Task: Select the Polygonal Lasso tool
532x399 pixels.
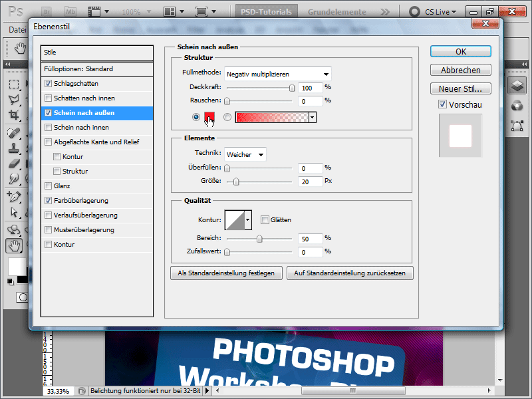Action: [x=14, y=99]
